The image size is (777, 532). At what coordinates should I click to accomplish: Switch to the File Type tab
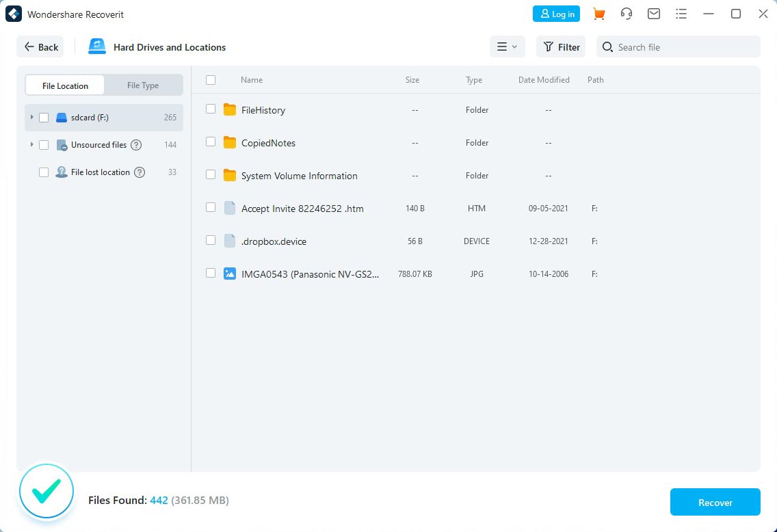[143, 85]
